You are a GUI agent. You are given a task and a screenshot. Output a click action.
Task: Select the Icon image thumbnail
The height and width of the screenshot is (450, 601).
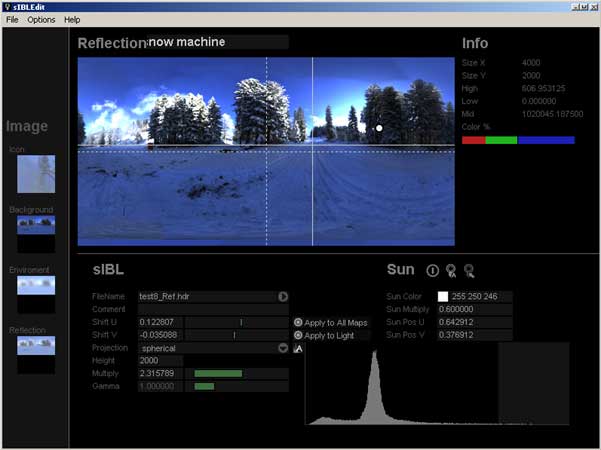pyautogui.click(x=36, y=174)
